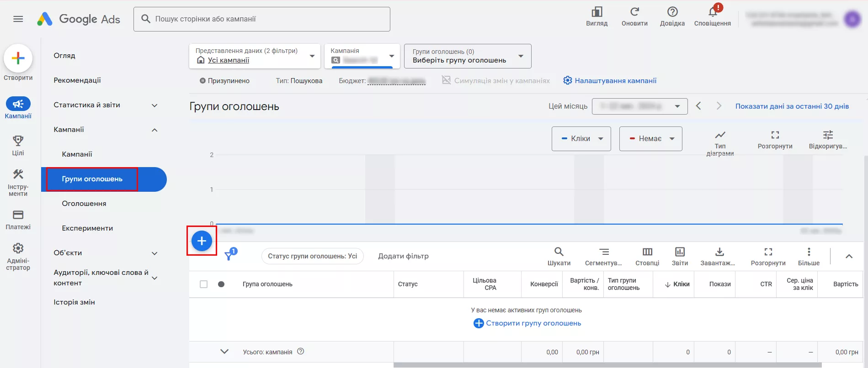Open the date range dropdown
Viewport: 868px width, 368px height.
click(x=639, y=106)
